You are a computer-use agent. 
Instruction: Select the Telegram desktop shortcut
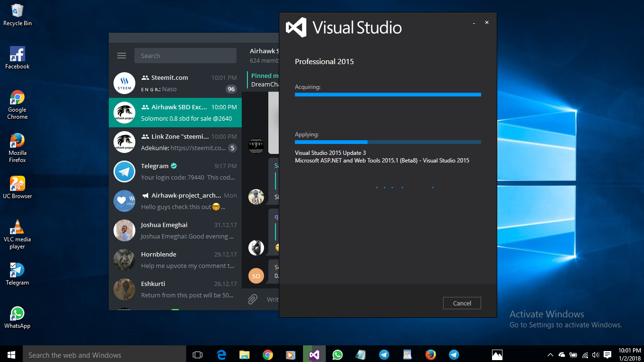coord(18,274)
